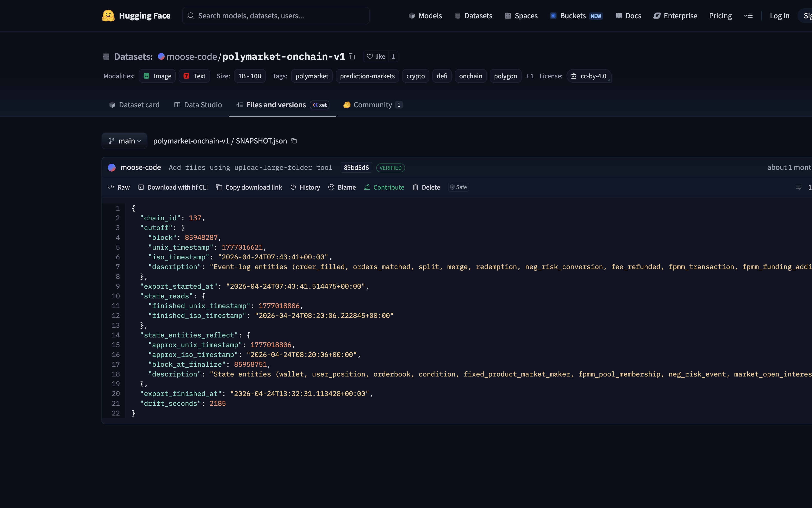The width and height of the screenshot is (812, 508).
Task: Select line number 21 in the code
Action: [x=116, y=403]
